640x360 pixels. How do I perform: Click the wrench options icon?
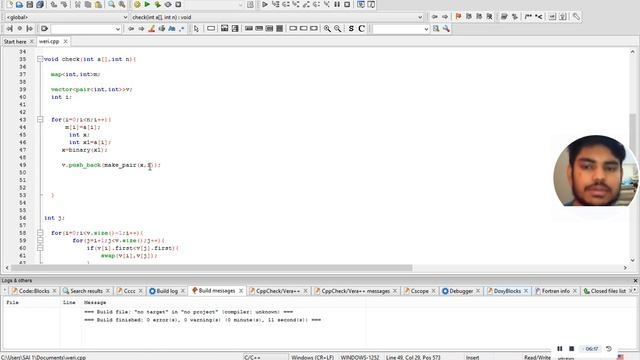pyautogui.click(x=446, y=29)
